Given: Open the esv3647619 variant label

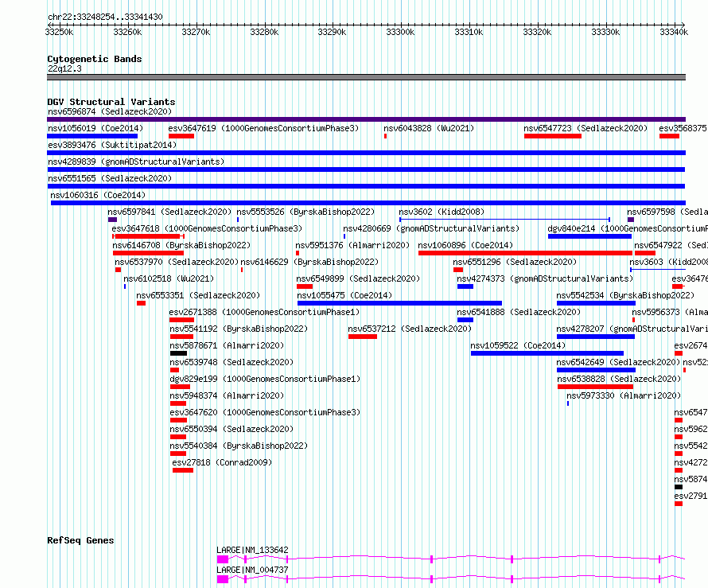Looking at the screenshot, I should (x=263, y=128).
